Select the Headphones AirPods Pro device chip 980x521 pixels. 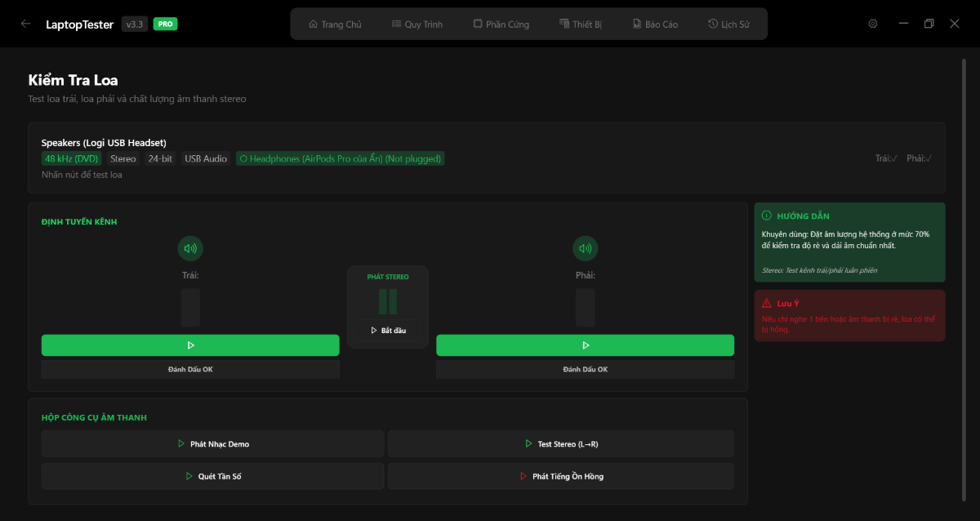341,158
